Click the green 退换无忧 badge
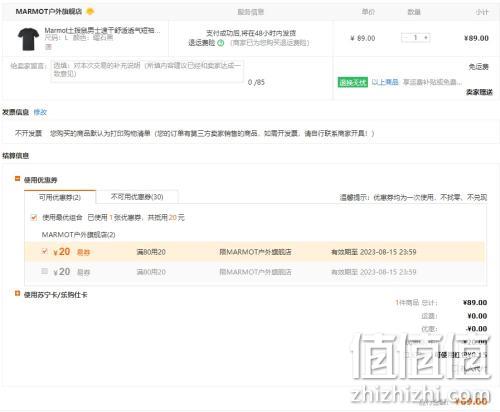This screenshot has width=500, height=412. [353, 82]
